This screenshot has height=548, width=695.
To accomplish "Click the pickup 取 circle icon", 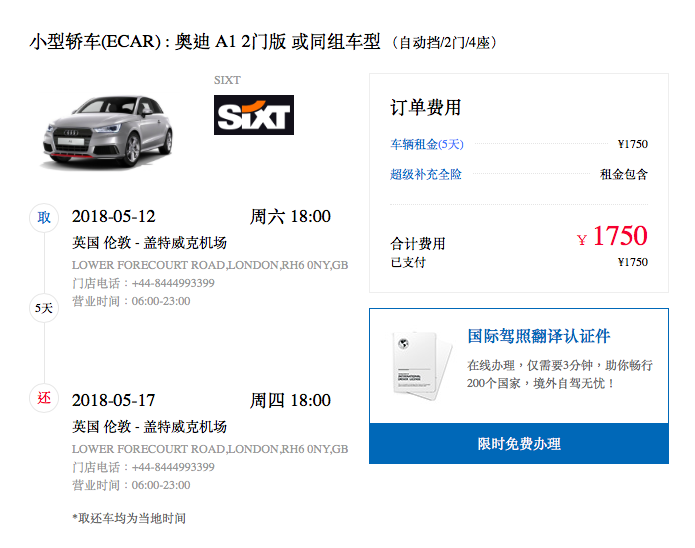I will pos(44,218).
